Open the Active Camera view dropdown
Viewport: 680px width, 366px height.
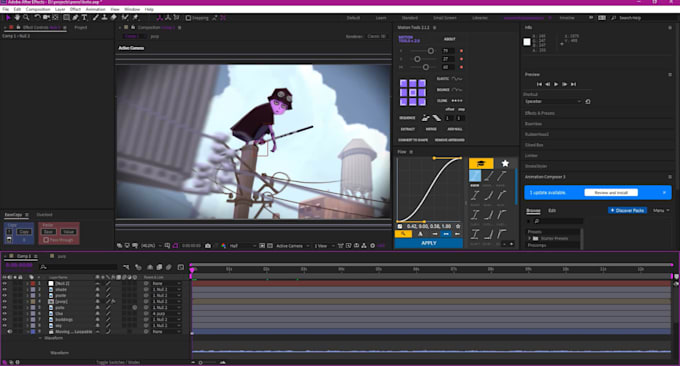(292, 246)
